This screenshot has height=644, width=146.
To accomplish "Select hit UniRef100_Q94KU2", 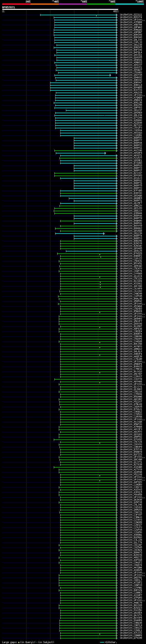I will click(x=131, y=77).
